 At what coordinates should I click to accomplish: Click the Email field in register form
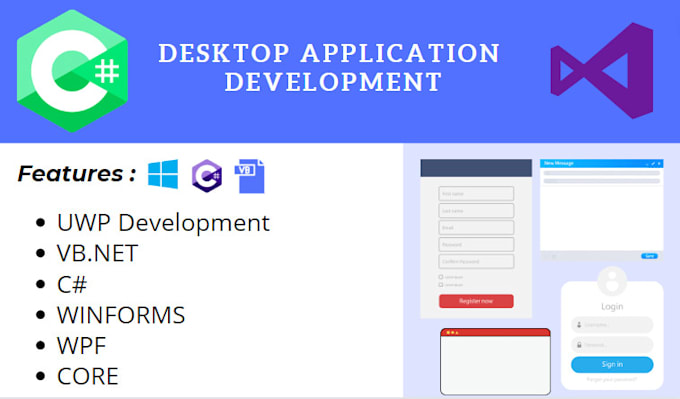[476, 227]
